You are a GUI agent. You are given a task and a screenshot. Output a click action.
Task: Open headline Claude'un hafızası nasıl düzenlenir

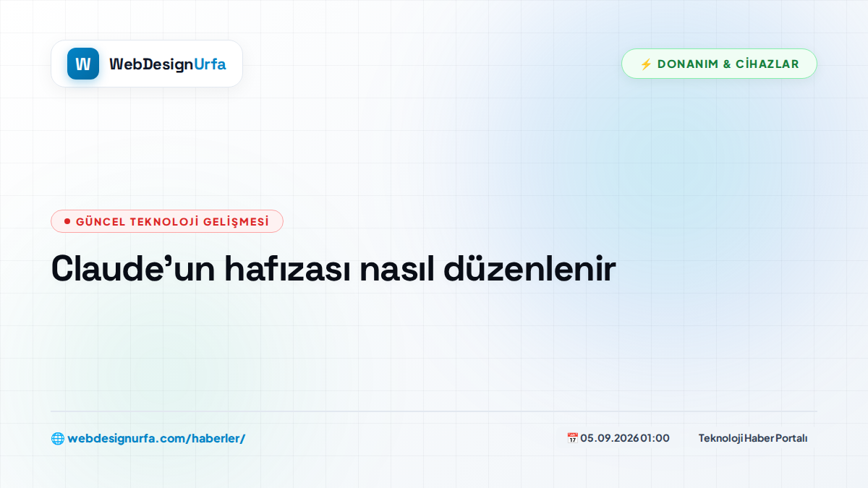point(333,269)
